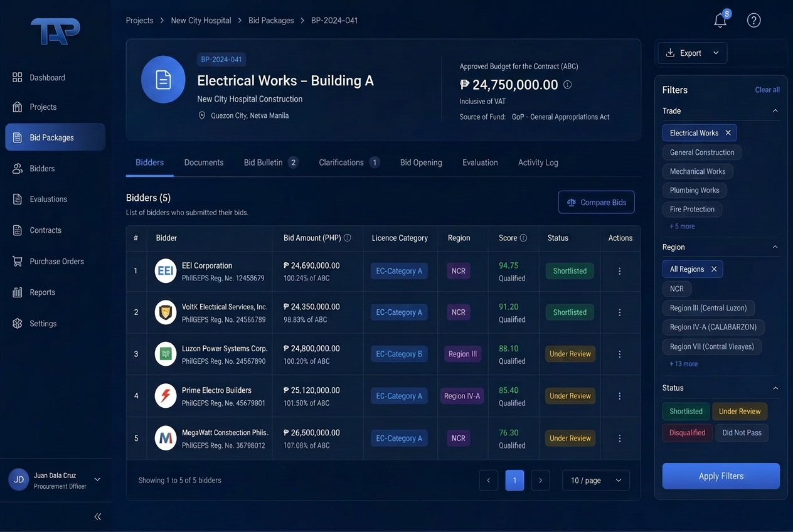Image resolution: width=793 pixels, height=532 pixels.
Task: Go to New City Hospital breadcrumb
Action: (201, 21)
